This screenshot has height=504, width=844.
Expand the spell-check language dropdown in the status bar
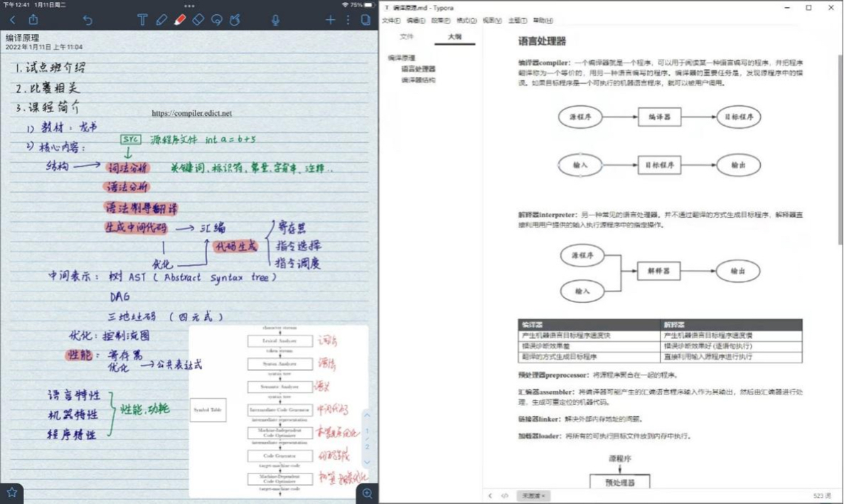(533, 495)
